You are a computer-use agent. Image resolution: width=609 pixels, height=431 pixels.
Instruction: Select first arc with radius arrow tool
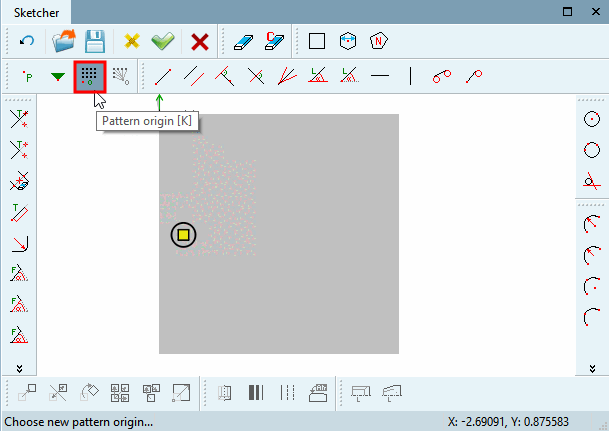592,224
